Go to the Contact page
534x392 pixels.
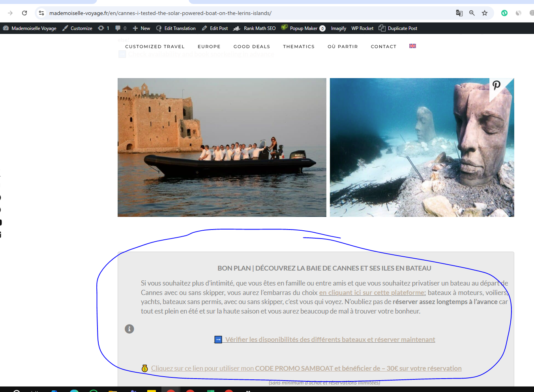click(x=384, y=47)
